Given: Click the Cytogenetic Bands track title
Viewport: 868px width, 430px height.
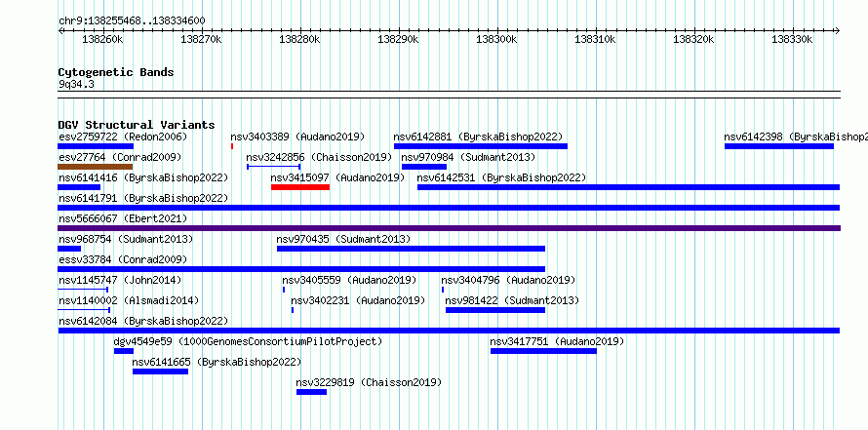Looking at the screenshot, I should click(x=116, y=72).
